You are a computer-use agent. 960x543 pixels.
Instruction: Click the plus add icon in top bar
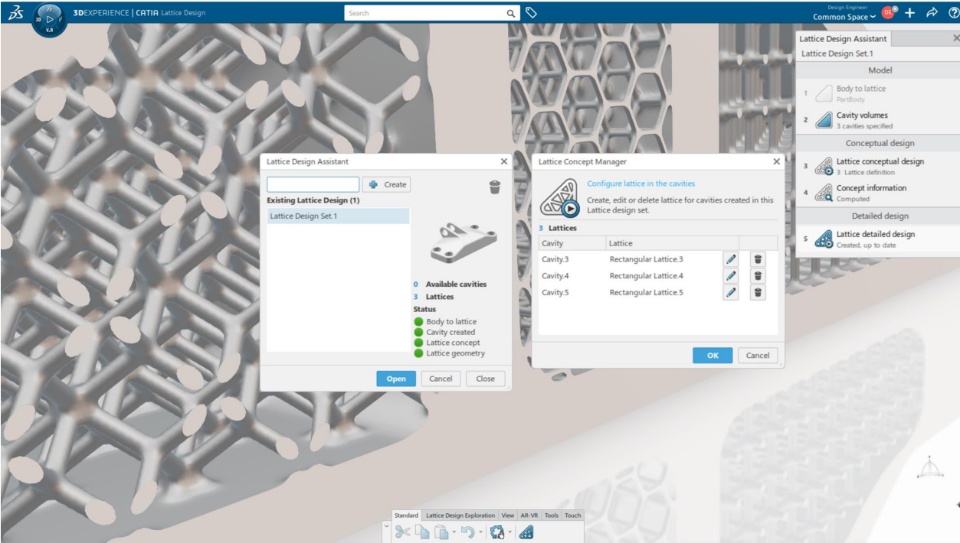click(x=910, y=12)
